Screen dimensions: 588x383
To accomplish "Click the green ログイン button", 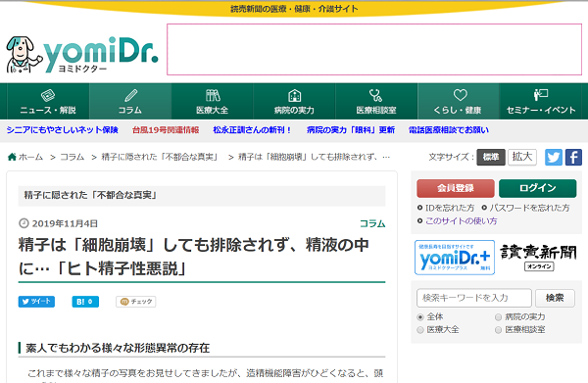I will point(537,188).
